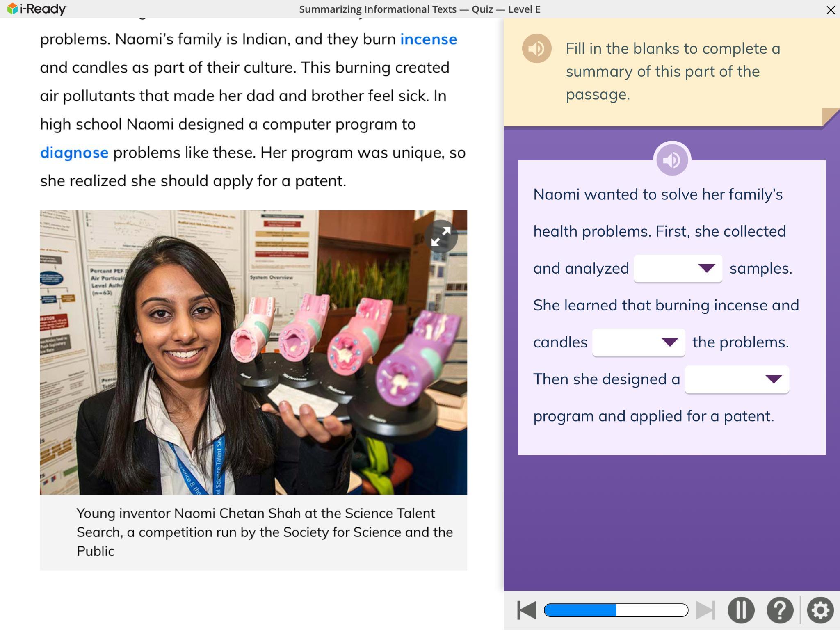The height and width of the screenshot is (630, 840).
Task: Open the dropdown before the word program
Action: pyautogui.click(x=737, y=379)
